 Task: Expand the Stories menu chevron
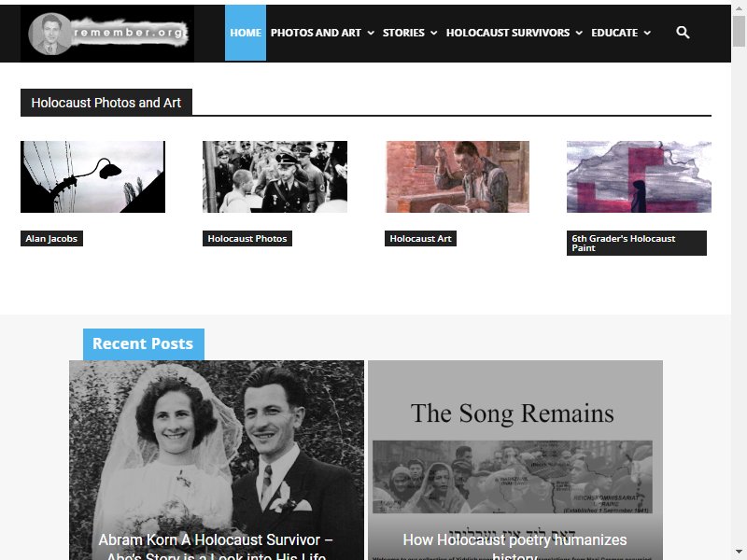tap(433, 33)
